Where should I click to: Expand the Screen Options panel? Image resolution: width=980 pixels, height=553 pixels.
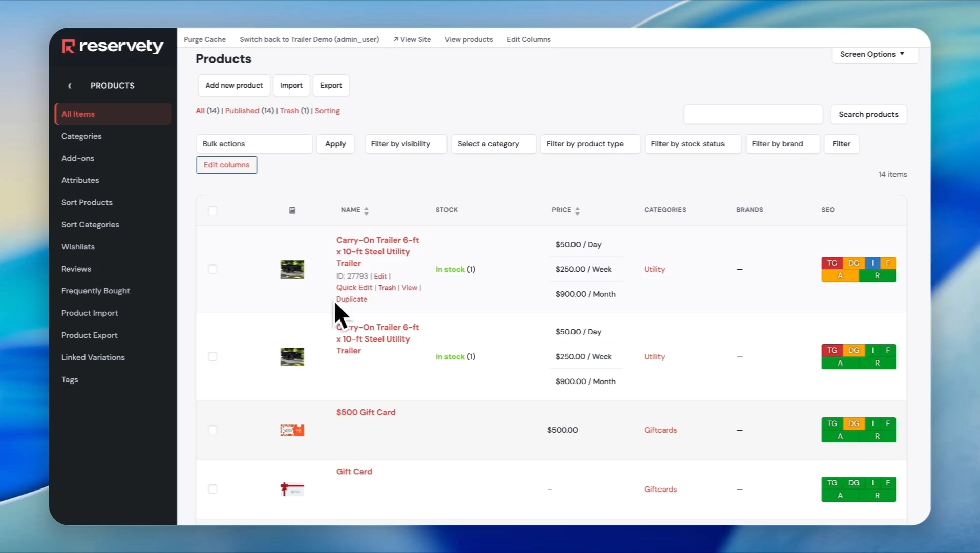pyautogui.click(x=875, y=54)
